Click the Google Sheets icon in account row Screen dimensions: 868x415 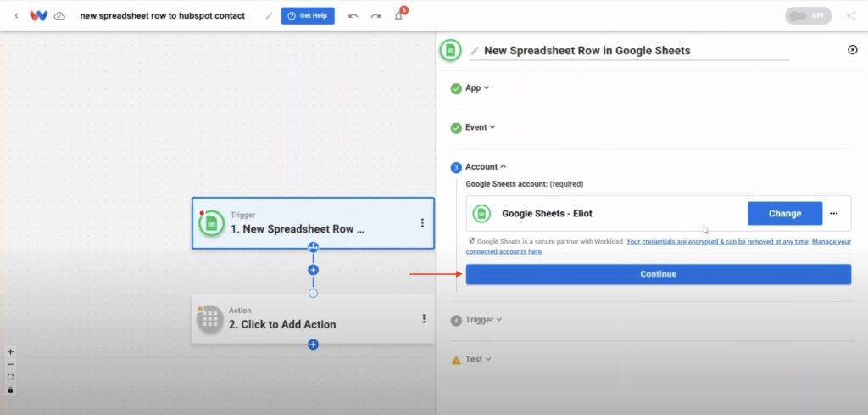point(481,213)
